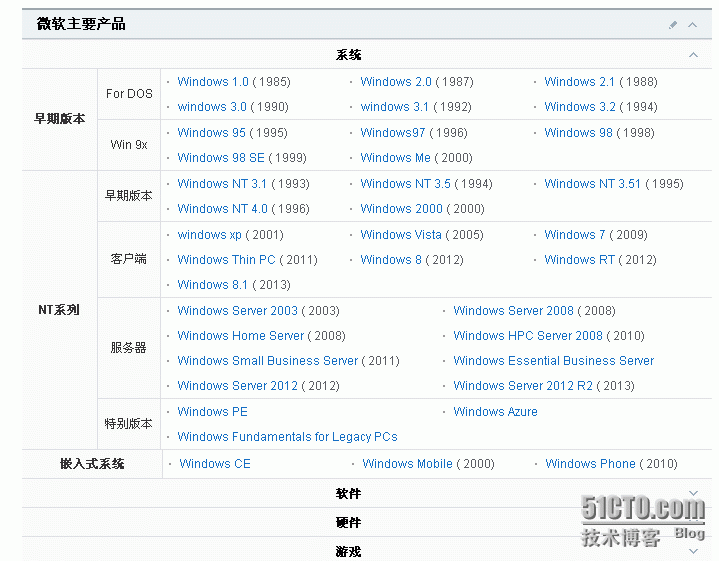Select the Windows RT link
The height and width of the screenshot is (561, 719).
click(x=579, y=260)
